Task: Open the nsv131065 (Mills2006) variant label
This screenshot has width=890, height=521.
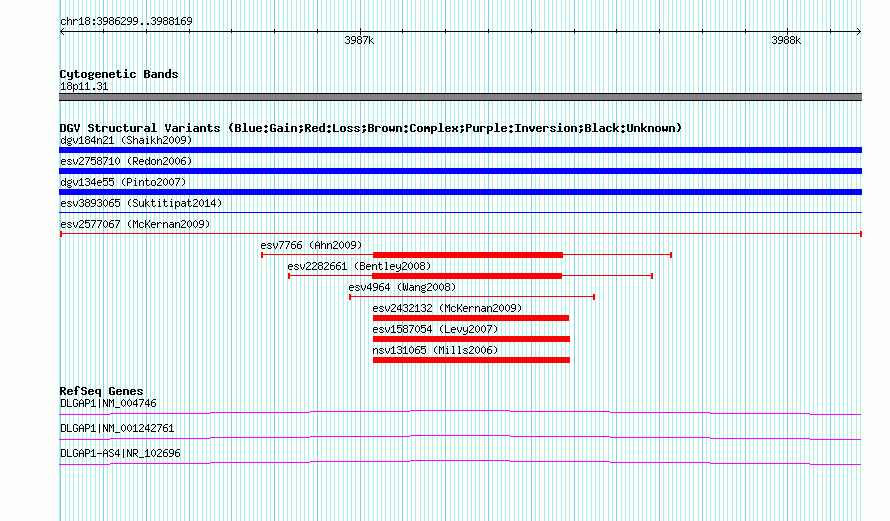Action: pyautogui.click(x=435, y=350)
